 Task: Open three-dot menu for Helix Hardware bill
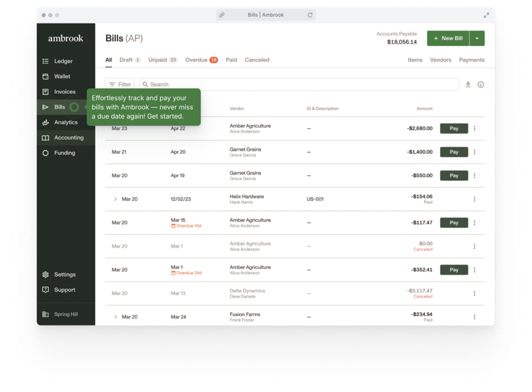pos(474,199)
